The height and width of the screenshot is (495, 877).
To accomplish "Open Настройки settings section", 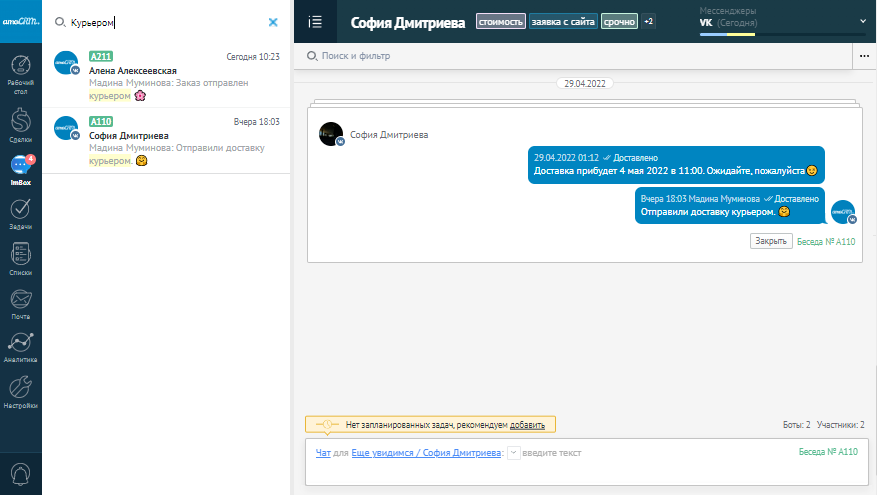I will click(x=20, y=392).
